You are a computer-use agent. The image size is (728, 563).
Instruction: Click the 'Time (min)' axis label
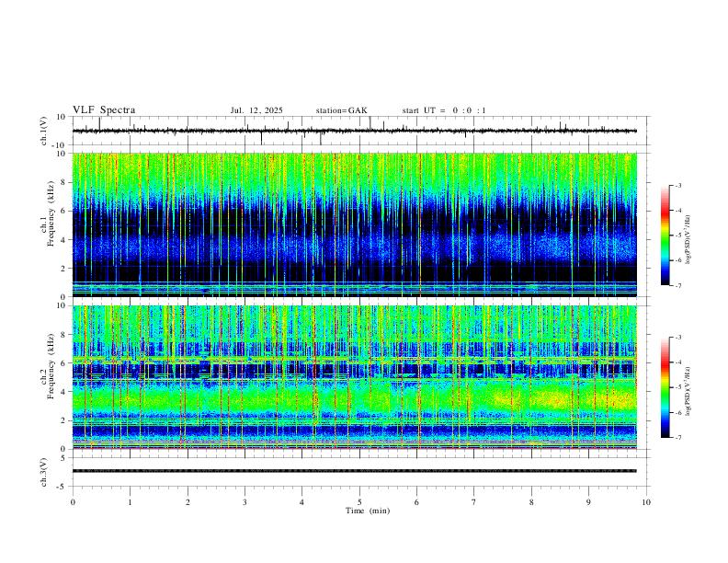(x=368, y=511)
